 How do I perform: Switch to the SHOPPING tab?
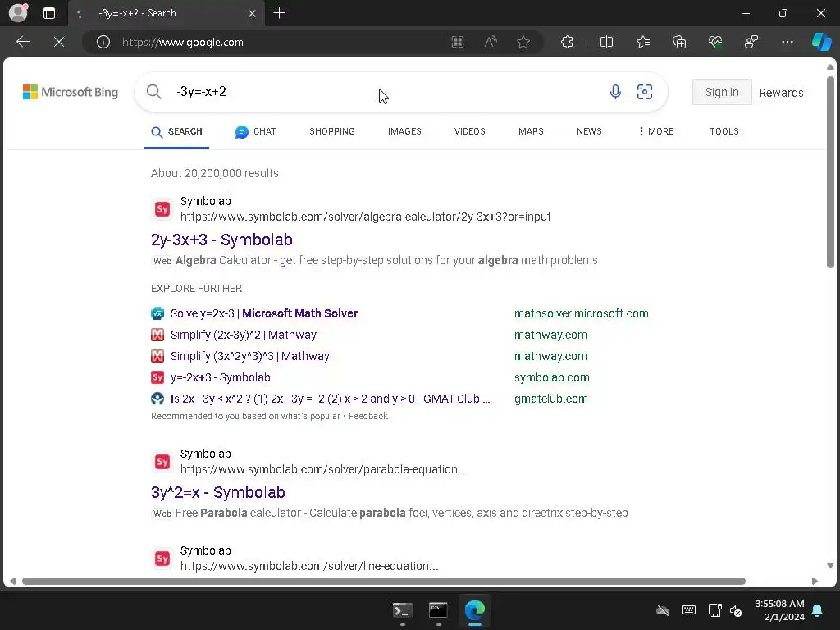click(332, 132)
